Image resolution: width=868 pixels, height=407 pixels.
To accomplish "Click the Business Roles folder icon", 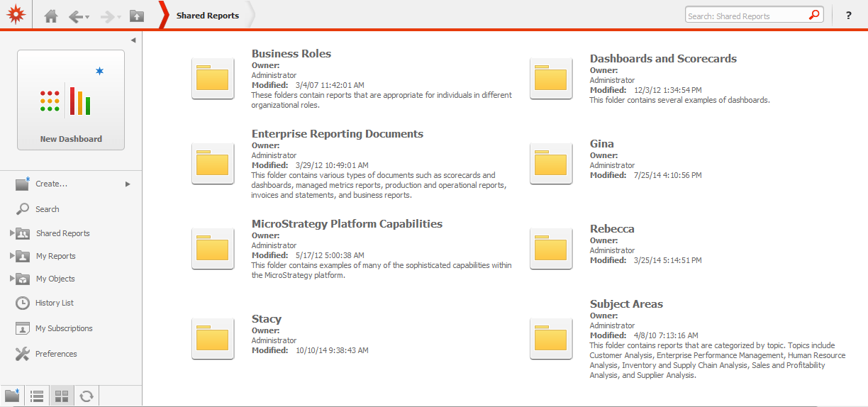I will tap(213, 79).
